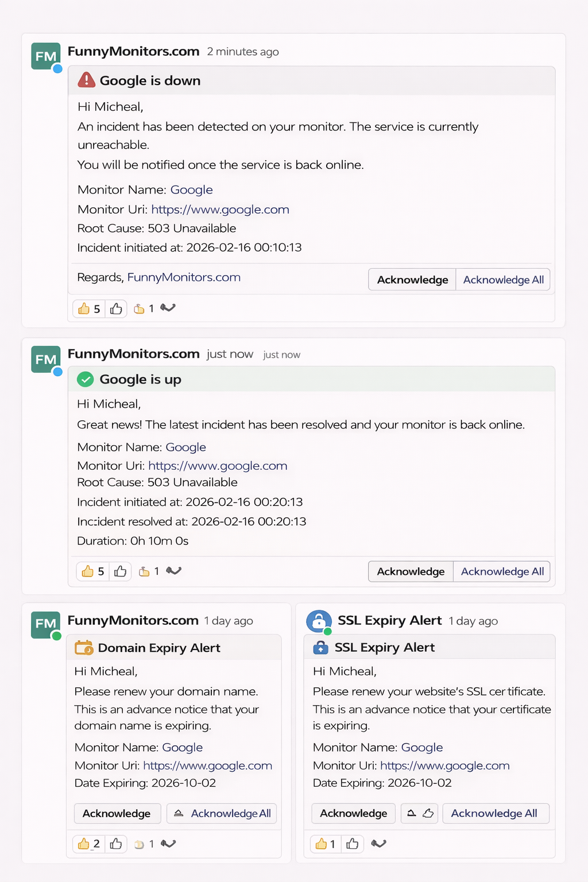Click the thumbs-up icon between SSL card's Acknowledge buttons
Viewport: 588px width, 882px height.
tap(427, 813)
